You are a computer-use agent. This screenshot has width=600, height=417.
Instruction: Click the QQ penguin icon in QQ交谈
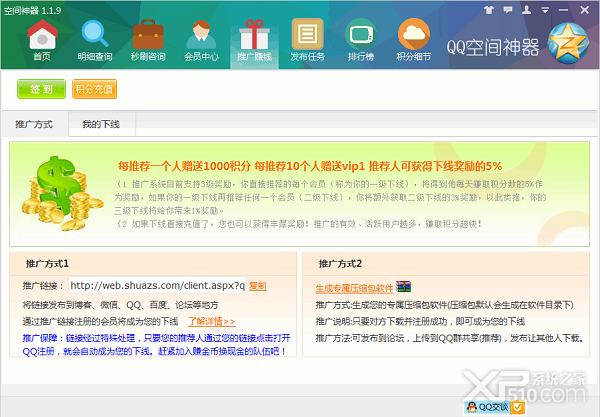pos(472,407)
